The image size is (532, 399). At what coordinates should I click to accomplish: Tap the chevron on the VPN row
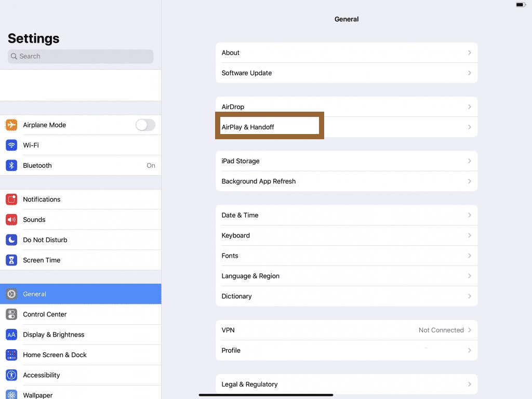469,330
